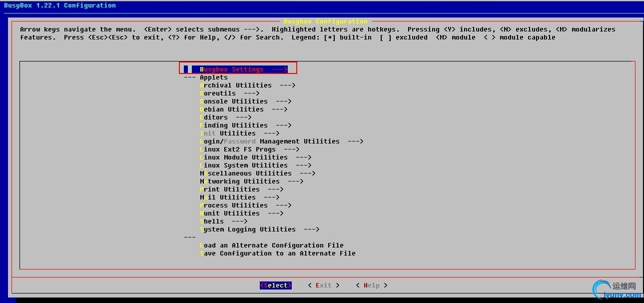Select Miscellaneous Utilities entry
Viewport: 644px width, 303px height.
(x=258, y=173)
